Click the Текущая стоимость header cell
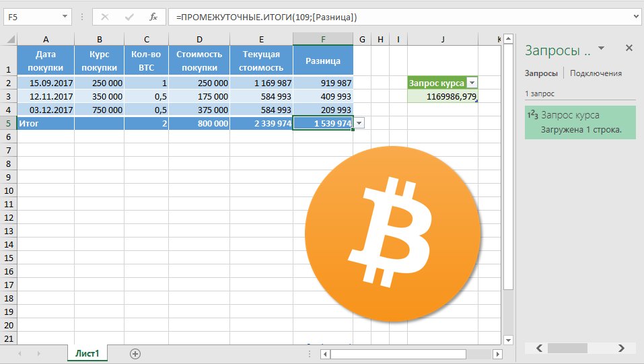The image size is (644, 364). 261,61
